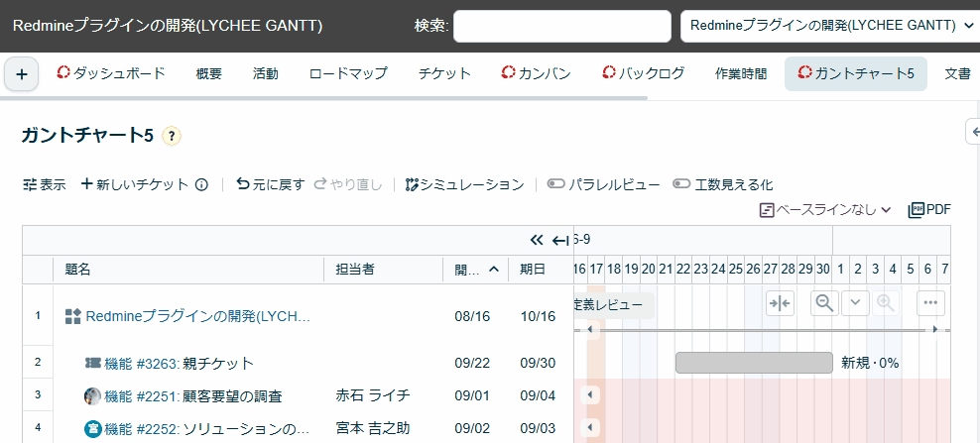The width and height of the screenshot is (980, 443).
Task: Click the left arrow-to-bar collapse icon
Action: (560, 240)
